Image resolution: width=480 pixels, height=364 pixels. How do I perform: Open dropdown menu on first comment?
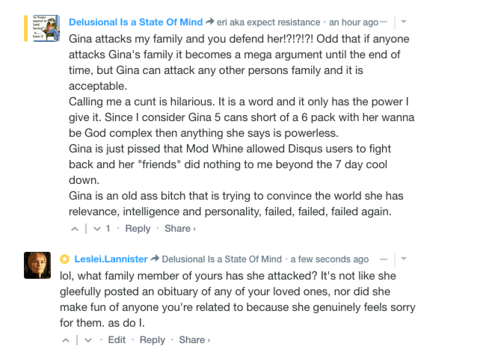(404, 22)
